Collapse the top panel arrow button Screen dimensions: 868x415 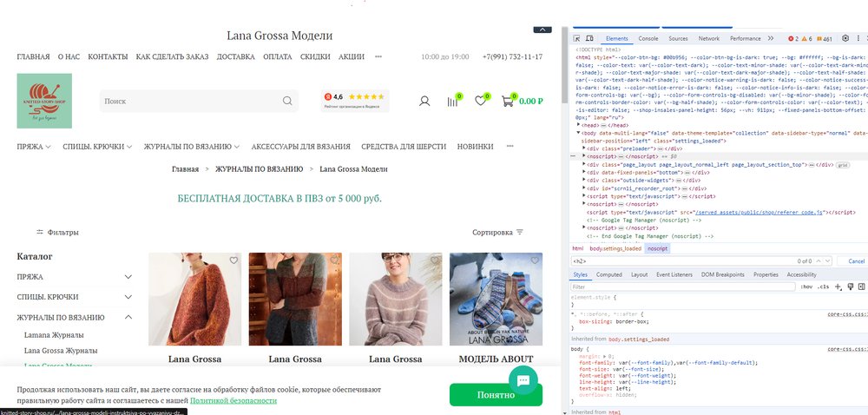542,30
